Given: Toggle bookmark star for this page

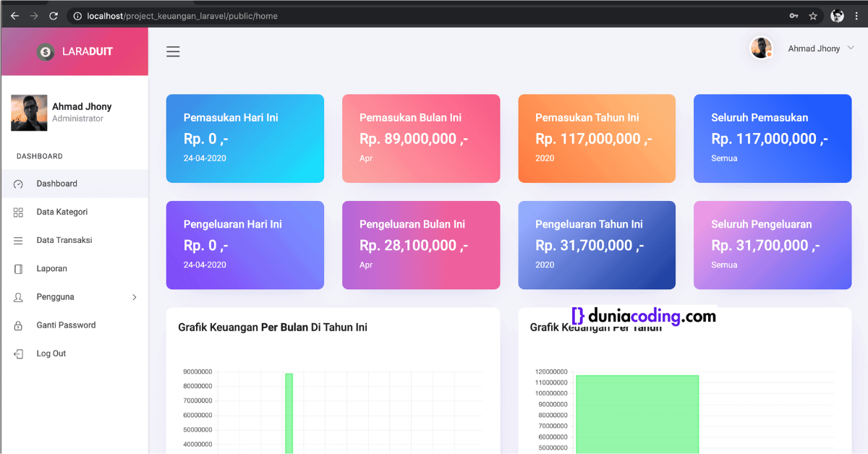Looking at the screenshot, I should click(x=813, y=15).
